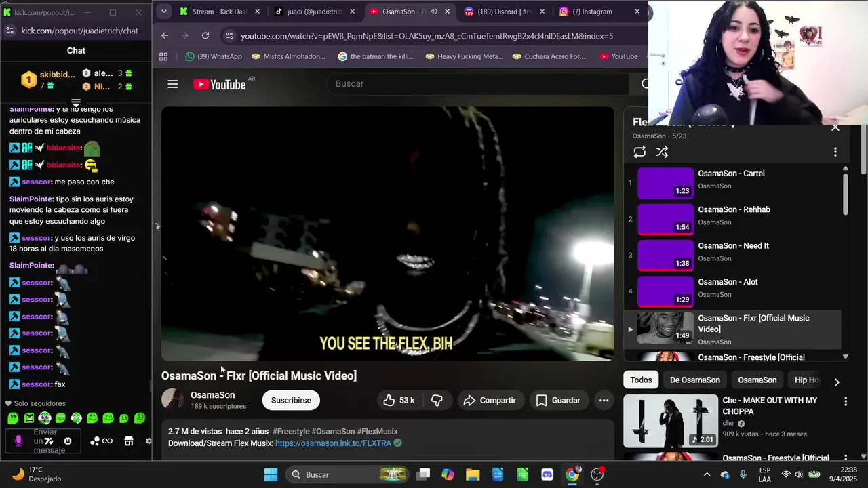Open the Chrome apps grid shortcut
The image size is (868, 488).
tap(163, 56)
